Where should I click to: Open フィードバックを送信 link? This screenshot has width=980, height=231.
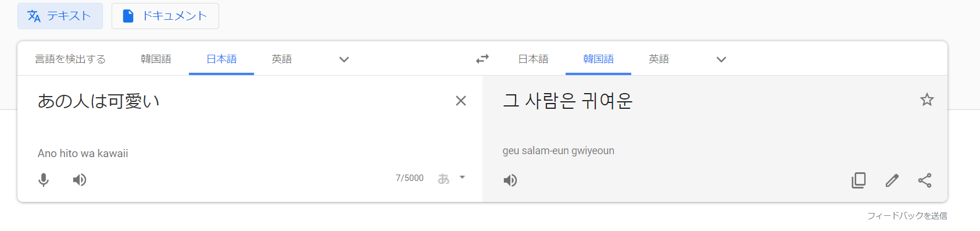pyautogui.click(x=907, y=215)
